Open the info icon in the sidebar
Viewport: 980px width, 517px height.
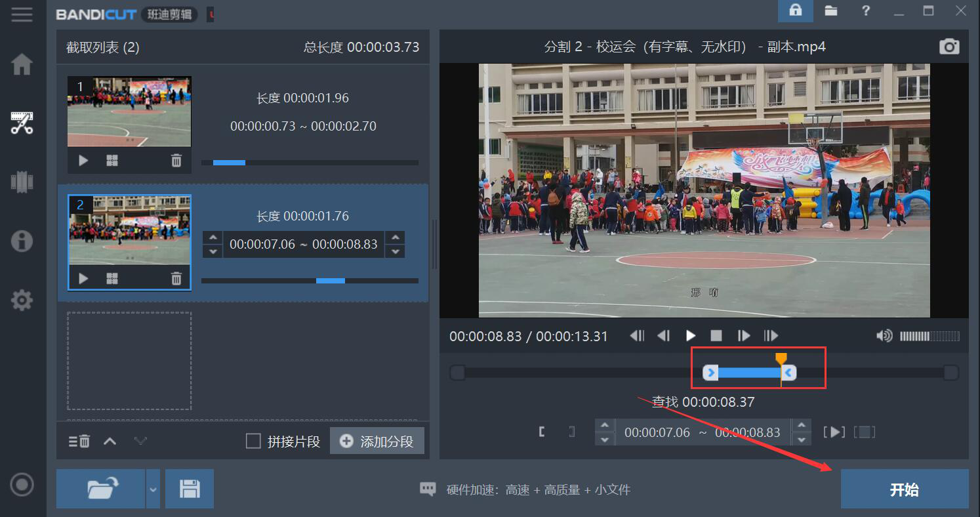click(22, 241)
